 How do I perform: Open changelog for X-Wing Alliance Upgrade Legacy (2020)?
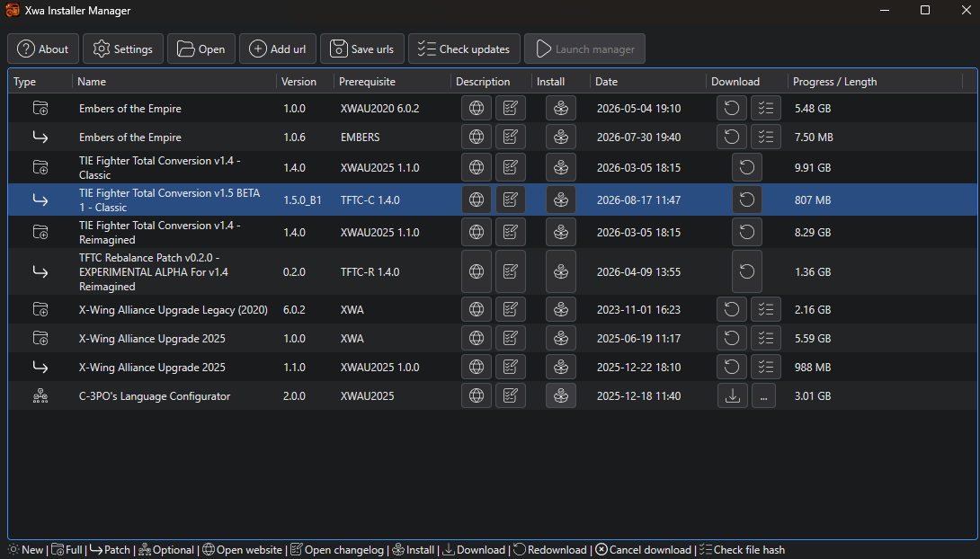(x=511, y=309)
